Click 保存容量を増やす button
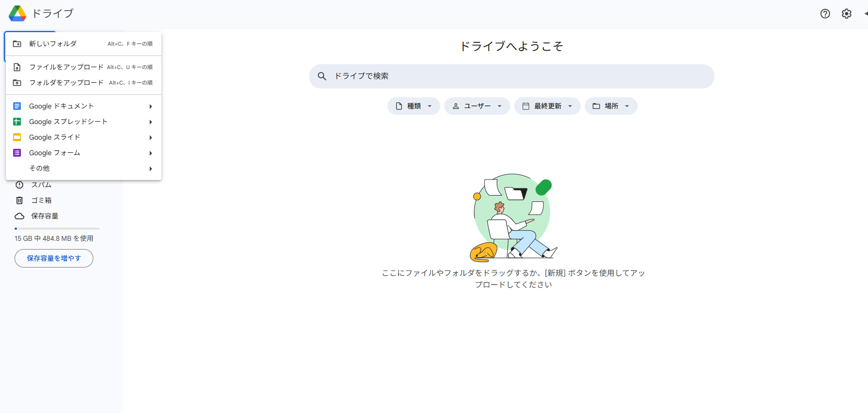 (x=54, y=258)
